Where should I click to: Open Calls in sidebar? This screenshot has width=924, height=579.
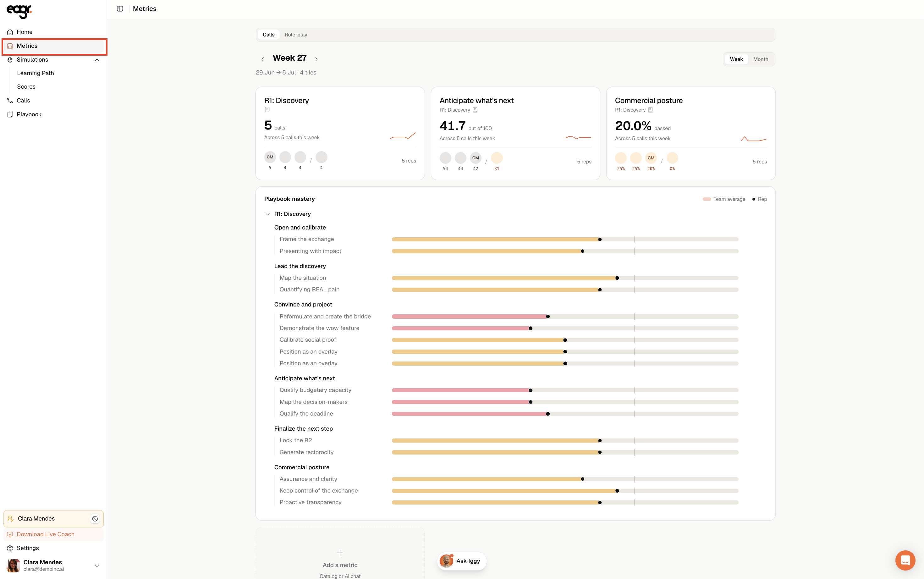(x=54, y=100)
